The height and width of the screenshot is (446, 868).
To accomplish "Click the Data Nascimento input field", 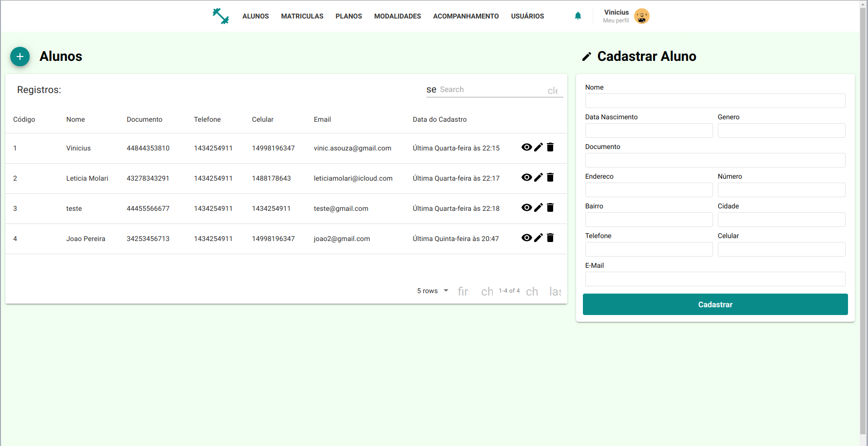I will [x=649, y=130].
